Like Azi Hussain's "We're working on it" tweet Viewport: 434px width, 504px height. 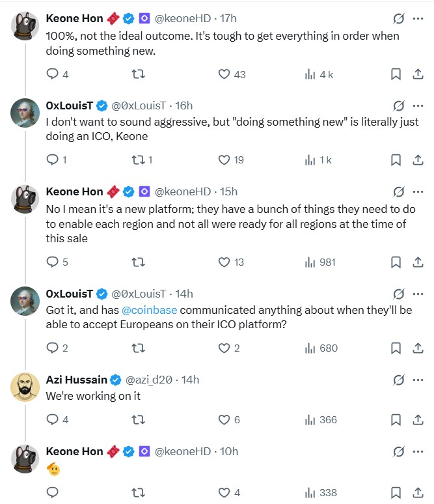click(224, 420)
